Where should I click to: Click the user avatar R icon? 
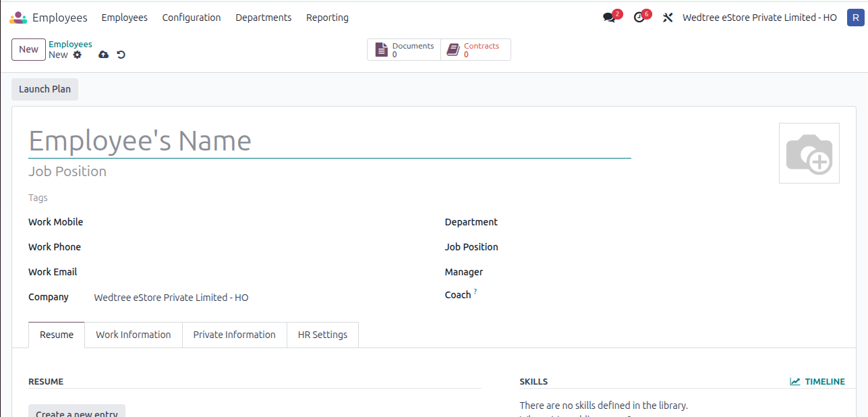tap(855, 18)
